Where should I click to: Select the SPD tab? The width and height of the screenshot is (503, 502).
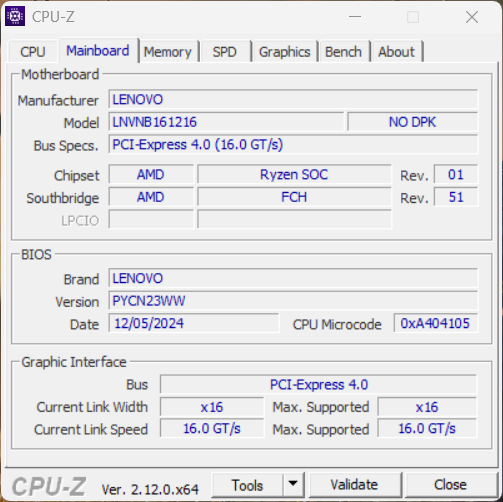click(225, 52)
